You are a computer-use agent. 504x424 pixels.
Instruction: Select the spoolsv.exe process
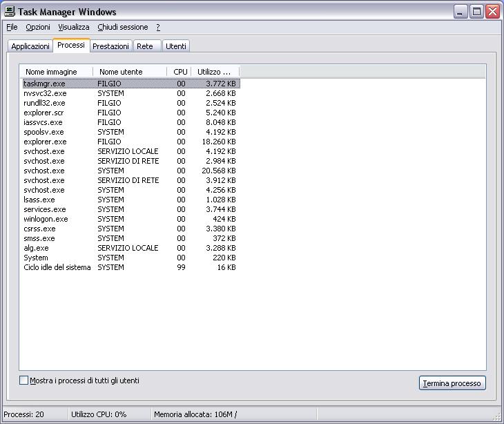click(x=131, y=132)
